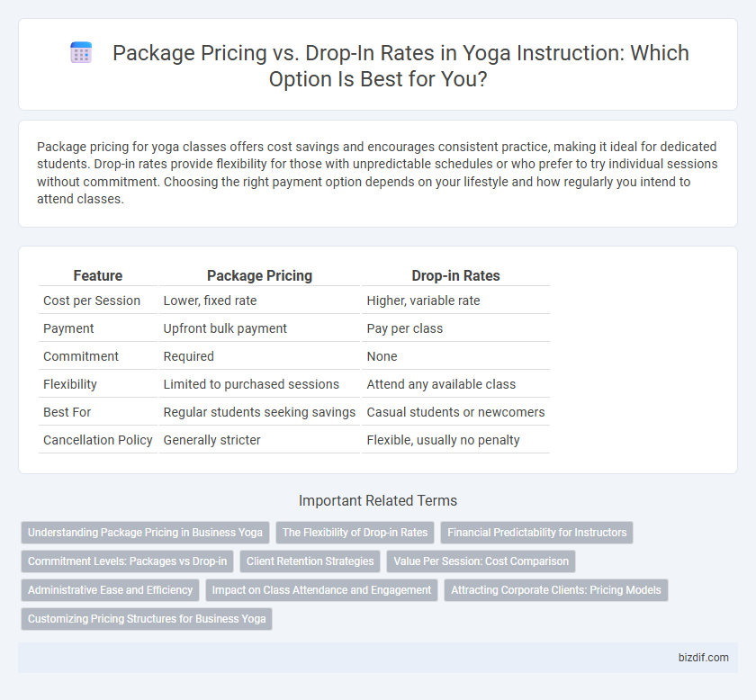Screen dimensions: 756x700
Task: Open Commitment Levels: Packages vs Drop-in tag
Action: (127, 561)
